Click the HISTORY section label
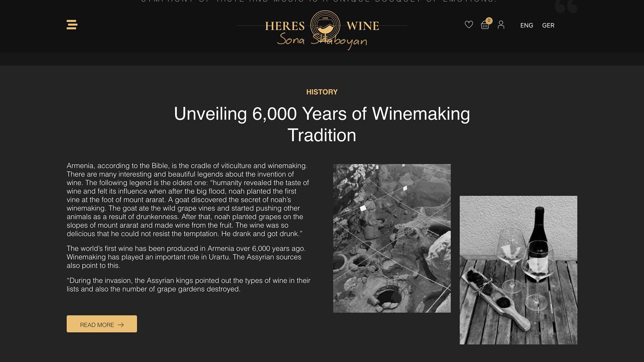The width and height of the screenshot is (644, 362). (322, 92)
